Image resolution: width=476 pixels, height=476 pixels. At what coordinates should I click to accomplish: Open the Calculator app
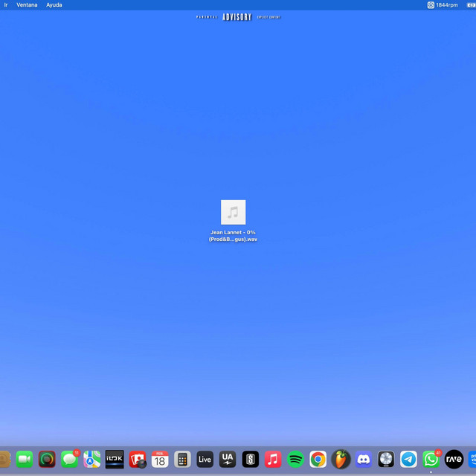coord(182,460)
